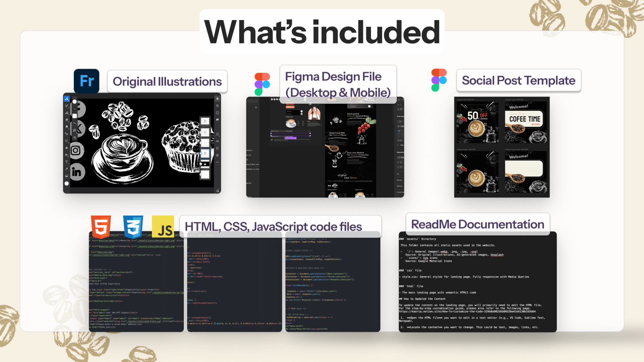Screen dimensions: 644x362
Task: Click Hand Grind Mill heading in Figma canvas
Action: pyautogui.click(x=338, y=134)
